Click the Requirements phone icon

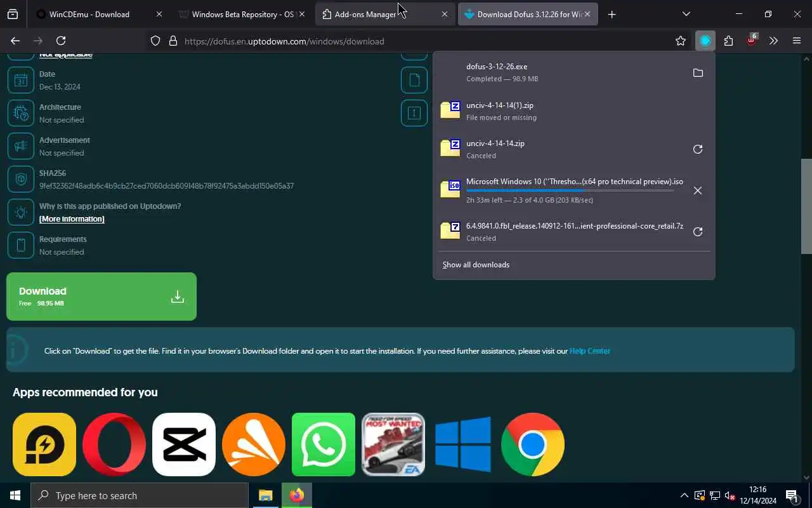pos(21,245)
